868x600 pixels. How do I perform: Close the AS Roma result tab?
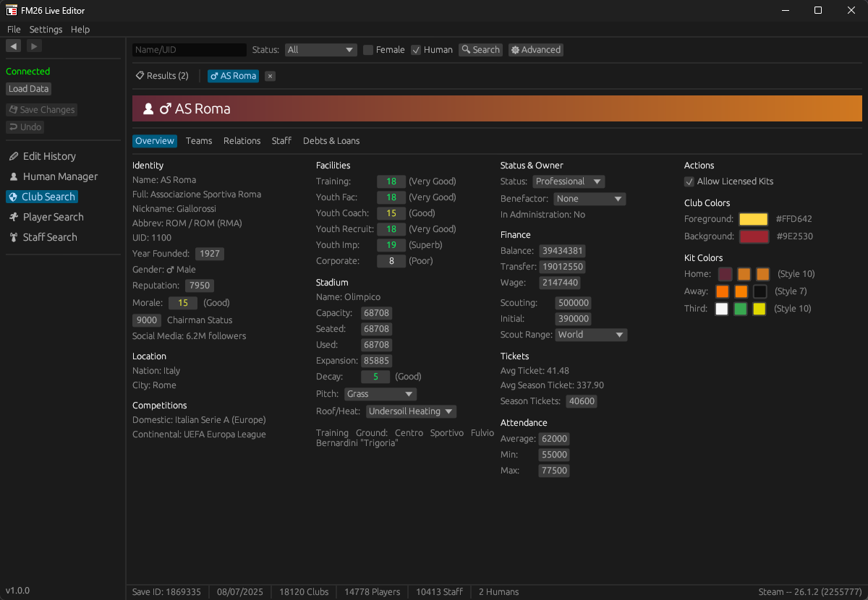270,76
